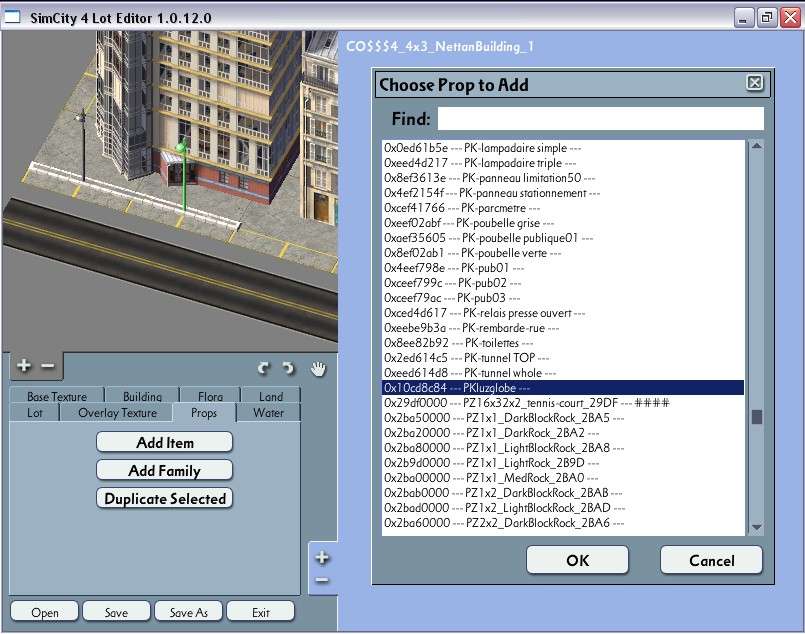Select PZ16x32x2_tennis-court_29DF prop
The image size is (805, 634).
[563, 403]
